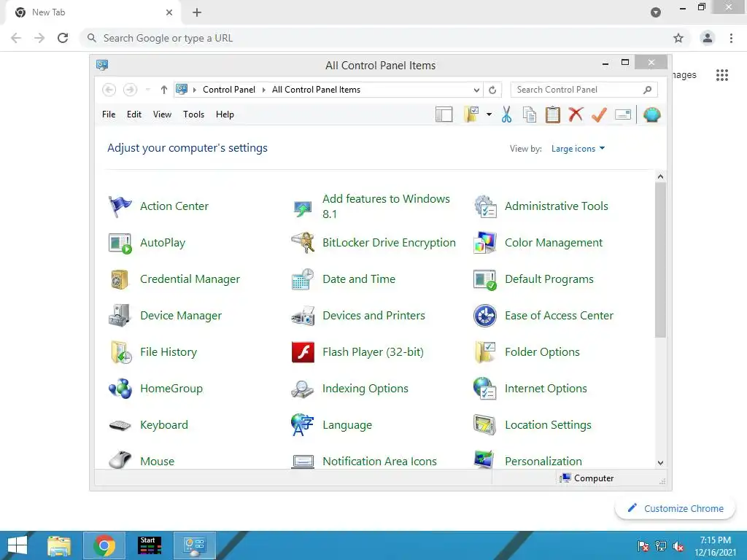Open the Ease of Access Center icon
This screenshot has height=560, width=747.
click(485, 316)
